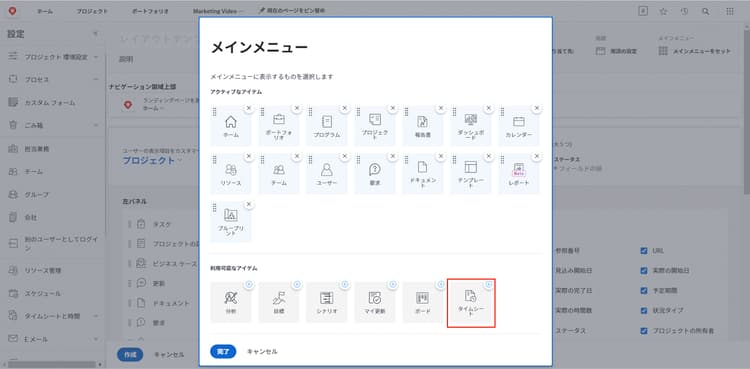Open the recent history clock icon

coord(684,11)
